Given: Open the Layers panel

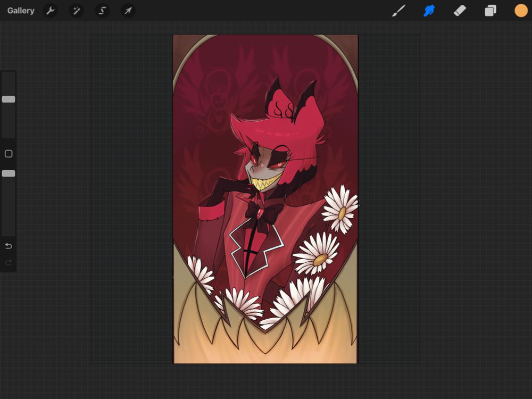Looking at the screenshot, I should coord(491,11).
